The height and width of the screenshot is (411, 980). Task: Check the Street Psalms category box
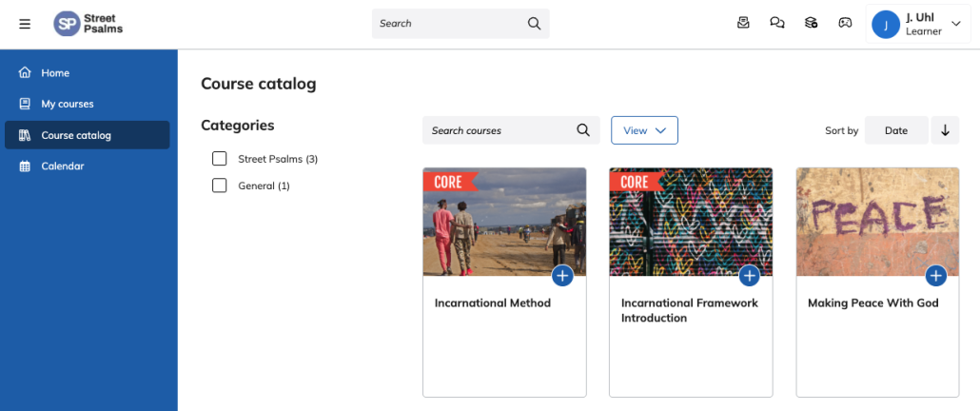tap(220, 159)
